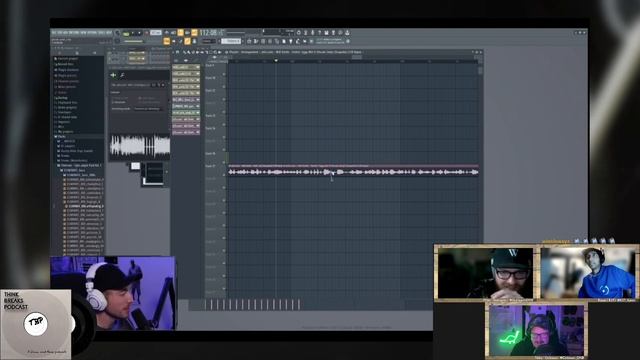Select the Zoom tool in playlist toolbar
Viewport: 640px width, 360px height.
(215, 52)
